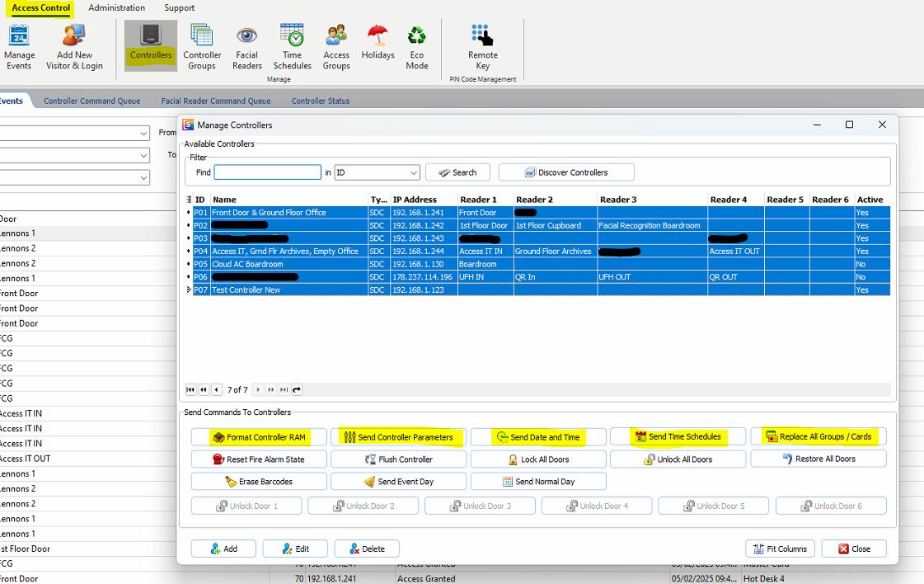This screenshot has height=584, width=924.
Task: Click Discover Controllers button
Action: (x=566, y=172)
